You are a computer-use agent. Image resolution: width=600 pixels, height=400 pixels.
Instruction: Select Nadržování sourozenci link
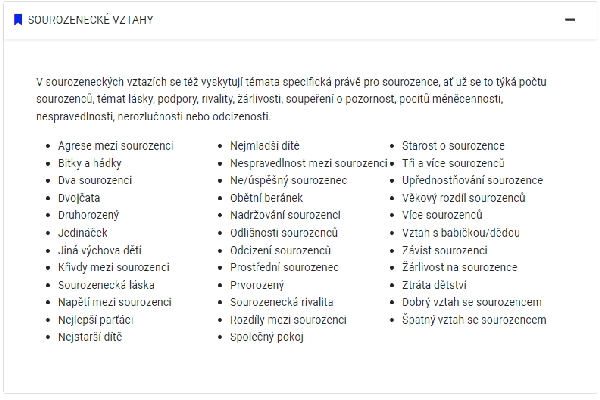[285, 215]
